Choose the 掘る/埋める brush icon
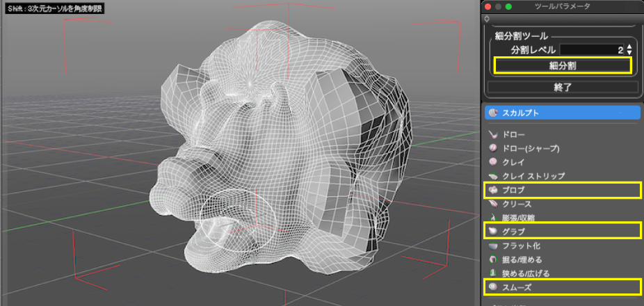 (492, 259)
